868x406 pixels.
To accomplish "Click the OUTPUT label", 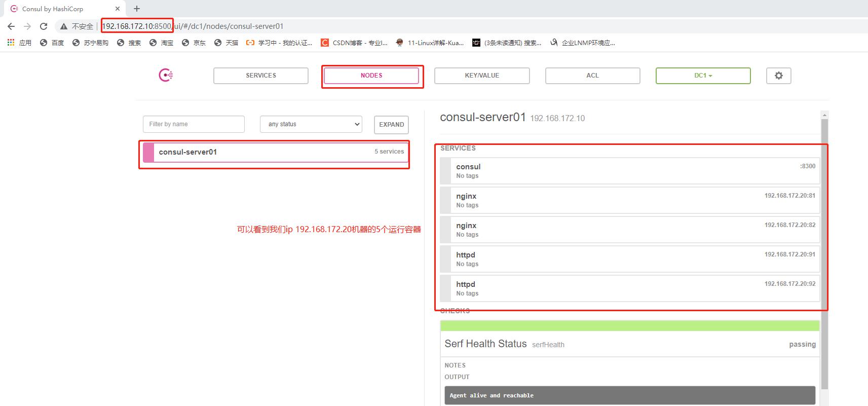I will click(x=457, y=377).
